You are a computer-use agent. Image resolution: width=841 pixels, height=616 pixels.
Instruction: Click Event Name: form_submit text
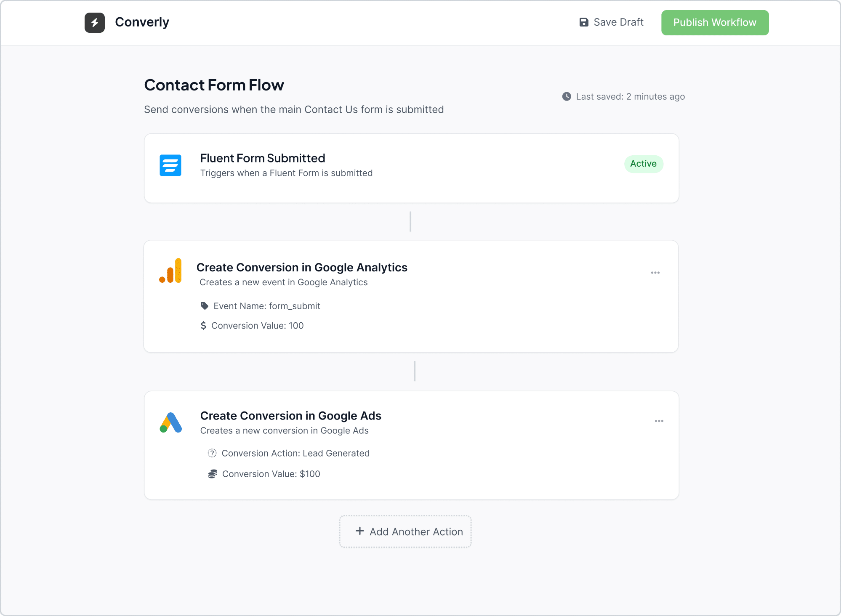click(x=266, y=306)
